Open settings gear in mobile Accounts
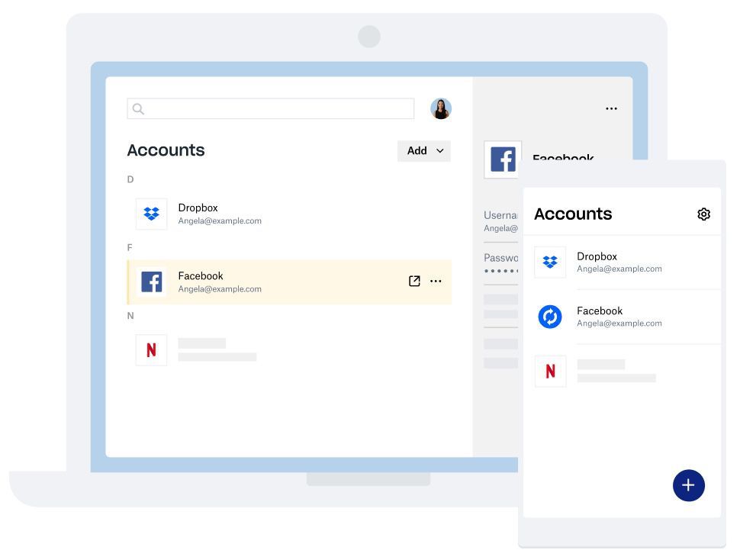Image resolution: width=740 pixels, height=560 pixels. coord(703,214)
